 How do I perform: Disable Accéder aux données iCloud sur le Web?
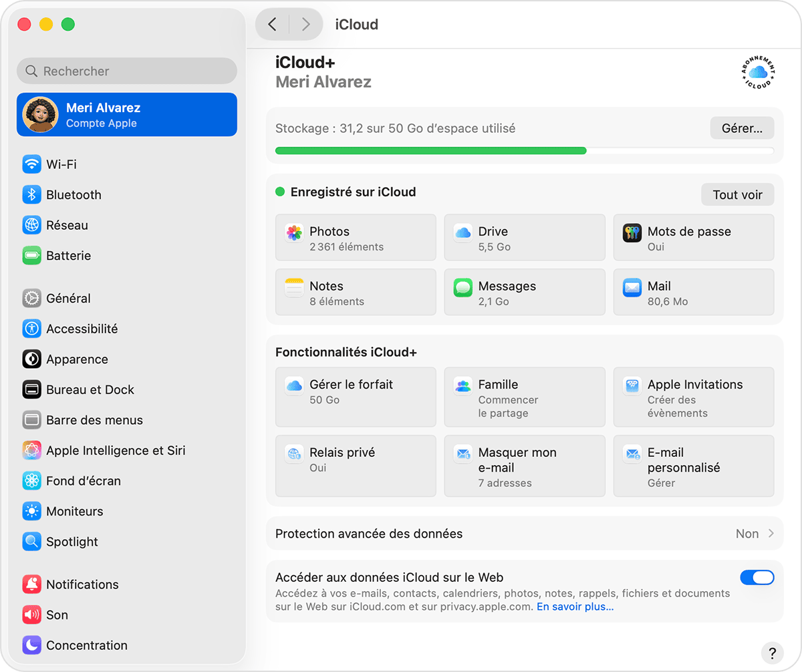pos(757,577)
